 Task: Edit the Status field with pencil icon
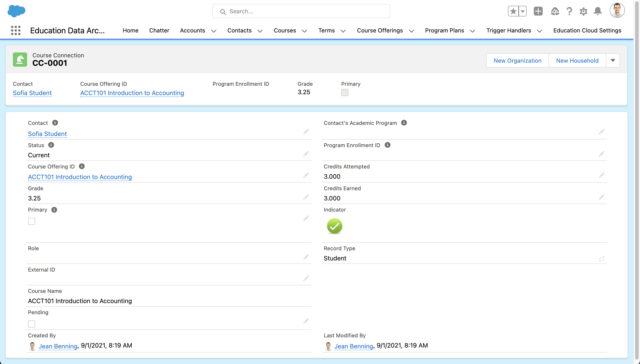pyautogui.click(x=306, y=154)
